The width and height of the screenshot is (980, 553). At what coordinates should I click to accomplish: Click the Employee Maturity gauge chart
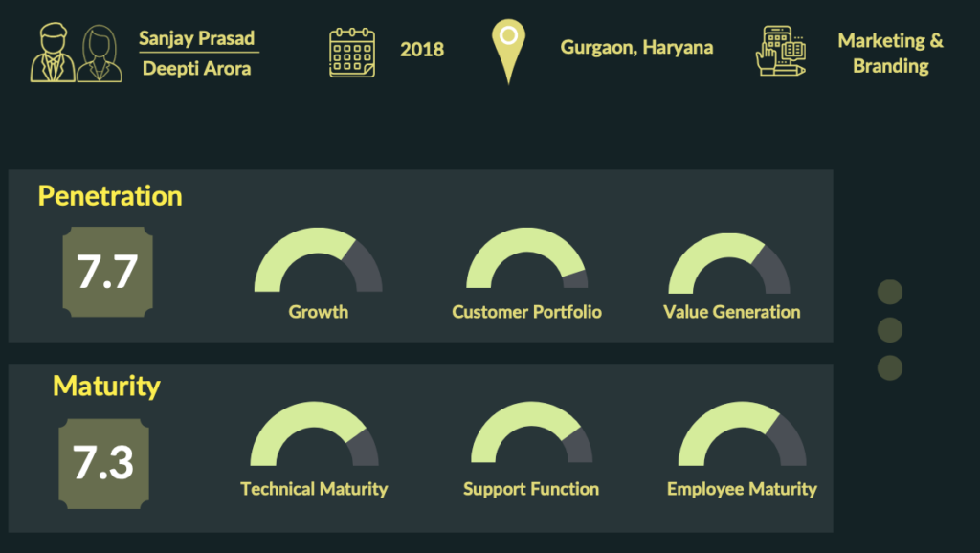pos(742,433)
